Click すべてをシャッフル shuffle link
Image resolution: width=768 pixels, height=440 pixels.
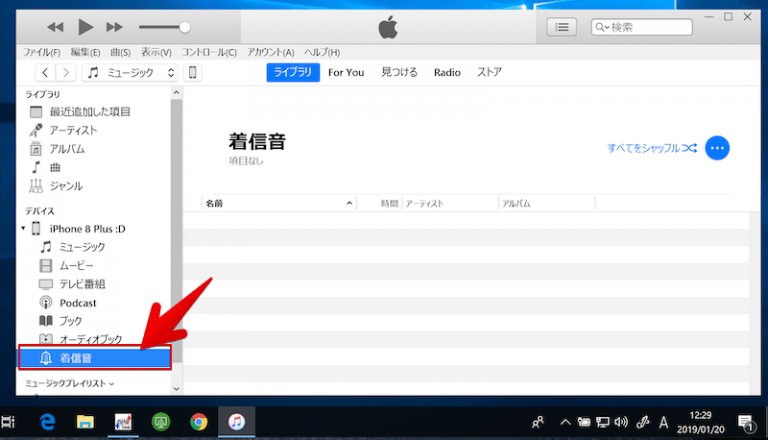652,148
